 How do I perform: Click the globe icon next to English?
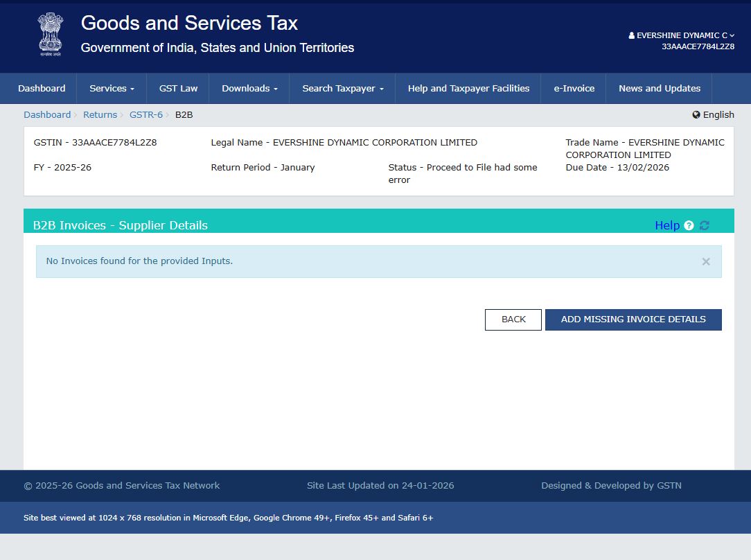[x=696, y=114]
